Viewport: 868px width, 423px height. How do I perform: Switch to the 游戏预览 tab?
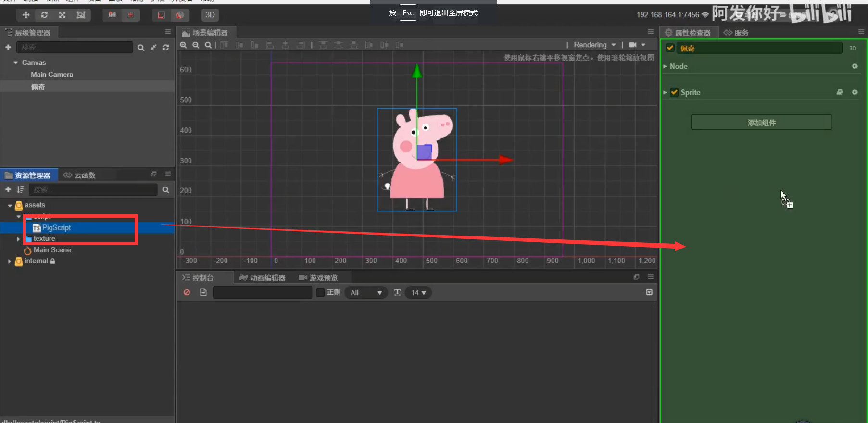318,278
